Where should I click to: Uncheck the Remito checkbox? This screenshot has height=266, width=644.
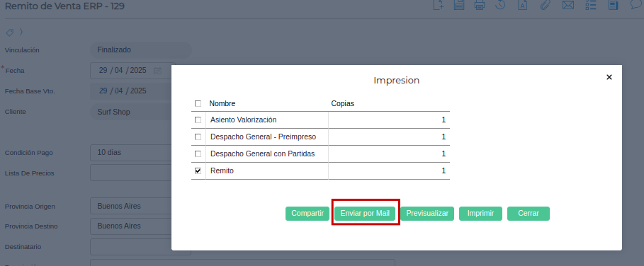tap(198, 171)
